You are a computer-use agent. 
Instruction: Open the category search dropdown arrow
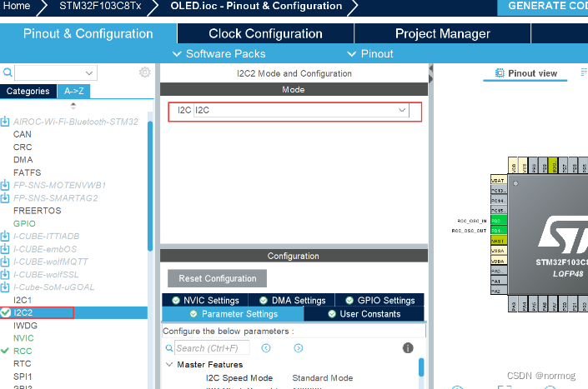pos(89,73)
